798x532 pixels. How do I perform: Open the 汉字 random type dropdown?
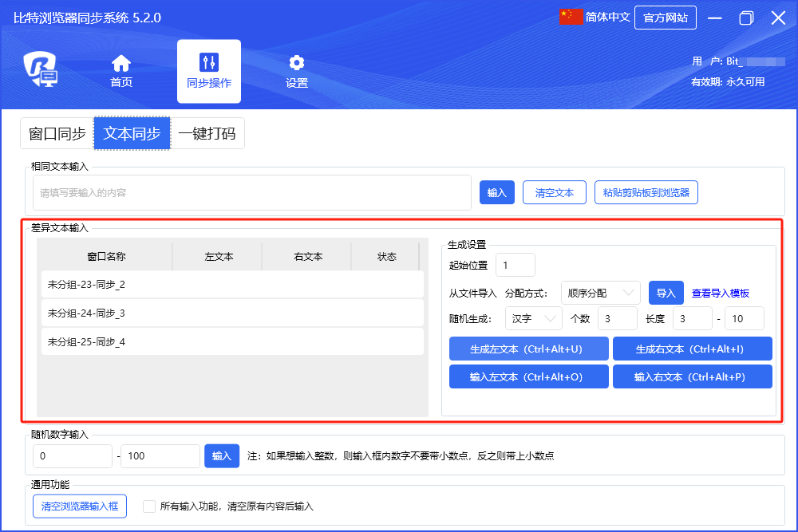pyautogui.click(x=533, y=318)
